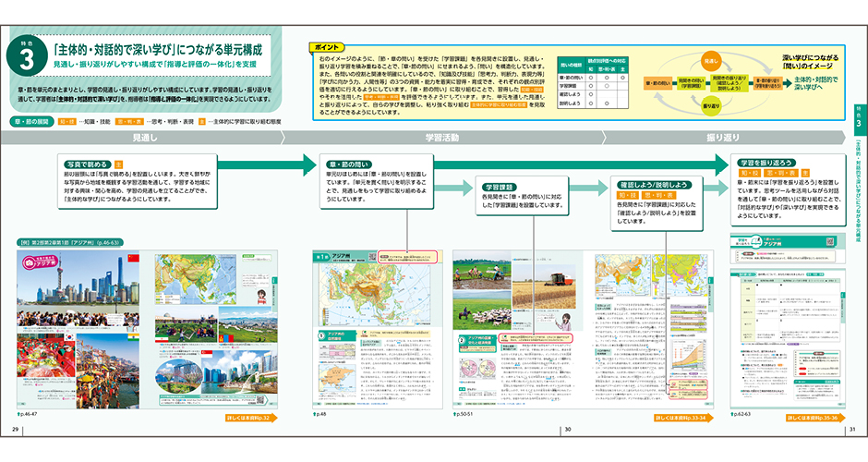Click the orange 章・節の問い box in the diagram
The height and width of the screenshot is (462, 868).
[658, 83]
